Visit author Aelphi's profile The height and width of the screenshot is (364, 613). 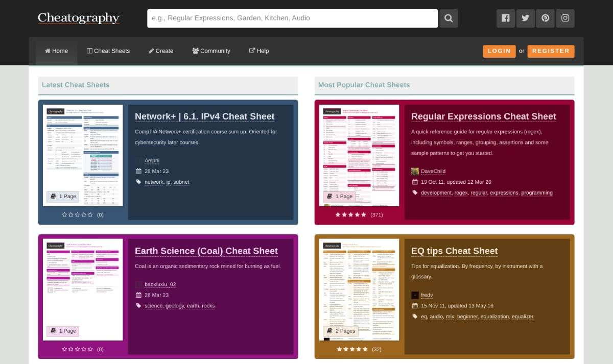tap(152, 161)
